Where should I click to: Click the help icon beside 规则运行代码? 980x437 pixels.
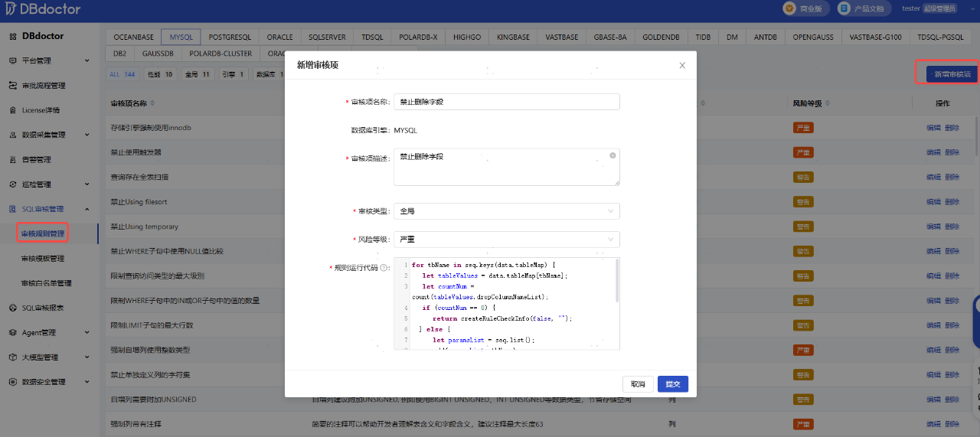[384, 269]
